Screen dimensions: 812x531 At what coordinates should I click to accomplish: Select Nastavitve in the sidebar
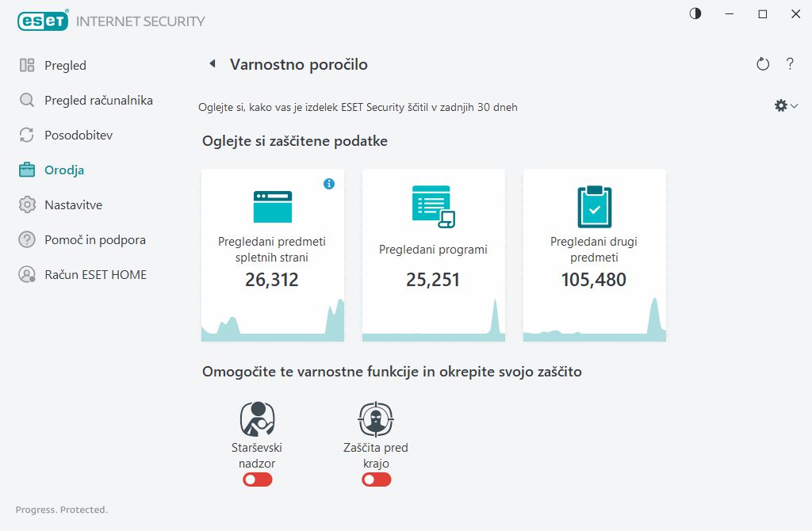73,205
